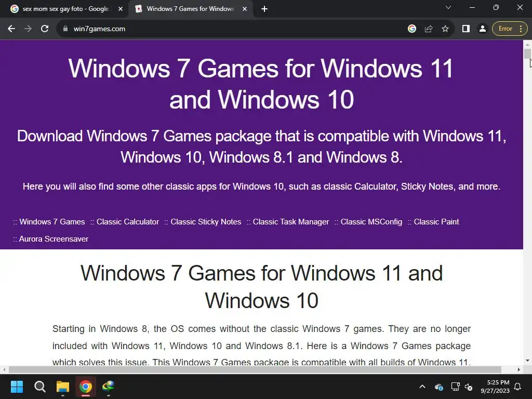Screen dimensions: 532x399
Task: Close the Google search tab
Action: [x=121, y=9]
